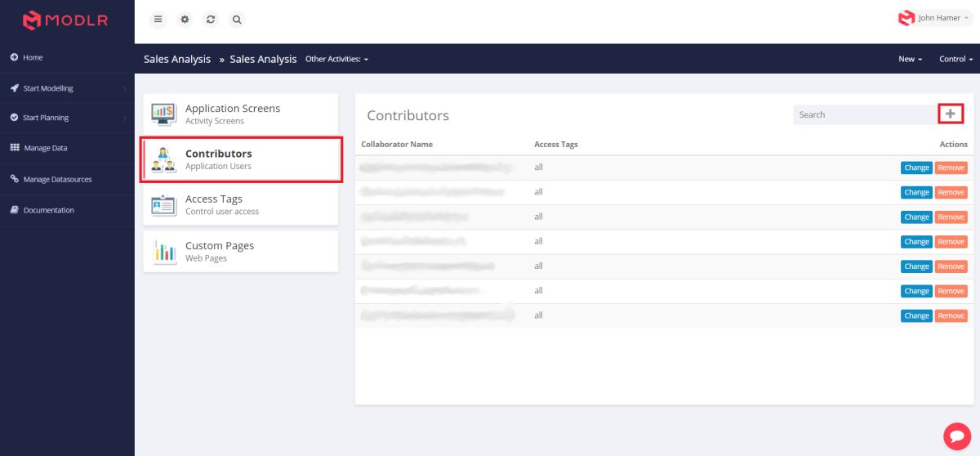Screen dimensions: 980x456
Task: Click Remove on the last contributor row
Action: 951,315
